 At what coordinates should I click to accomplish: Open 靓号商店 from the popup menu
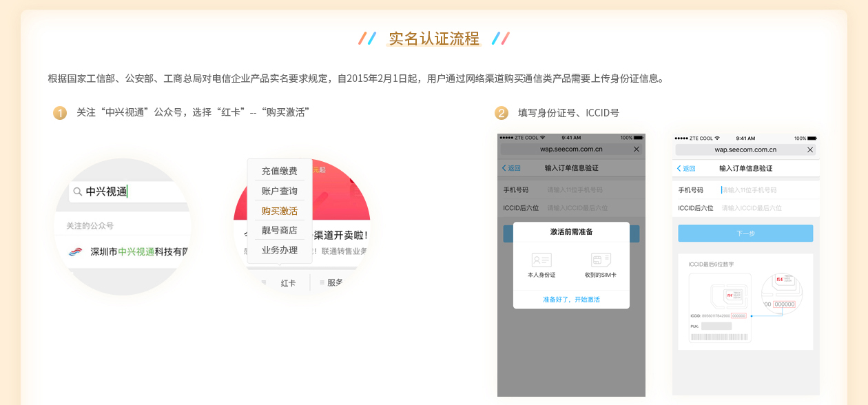tap(280, 230)
